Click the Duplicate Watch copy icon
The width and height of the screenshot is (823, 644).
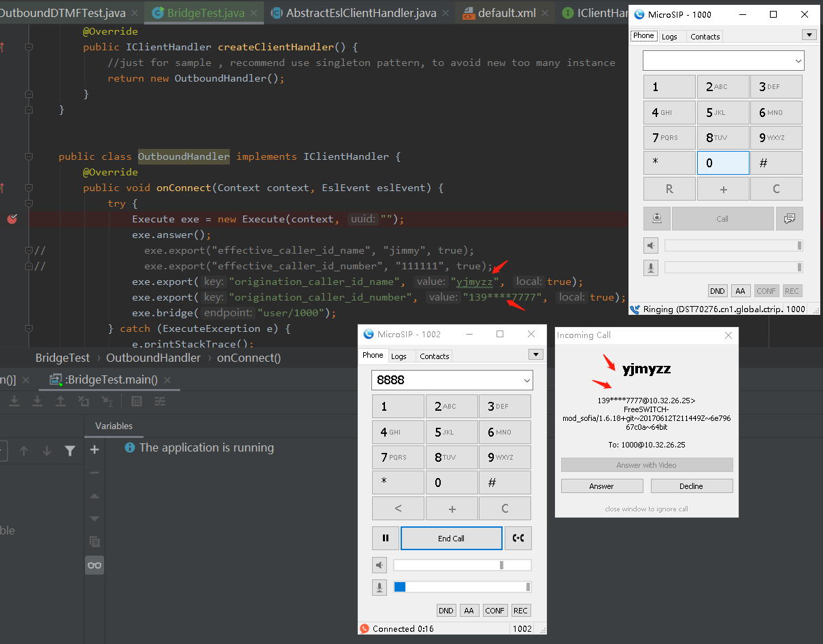pos(95,542)
